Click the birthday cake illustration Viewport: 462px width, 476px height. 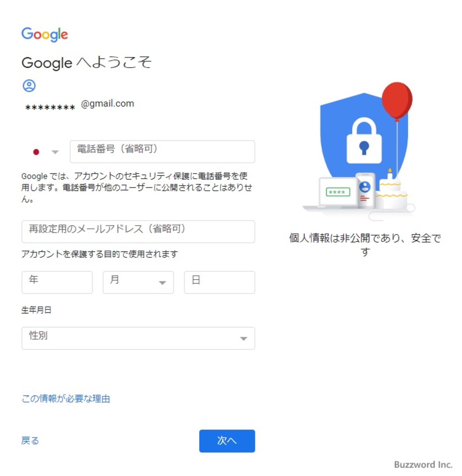392,190
